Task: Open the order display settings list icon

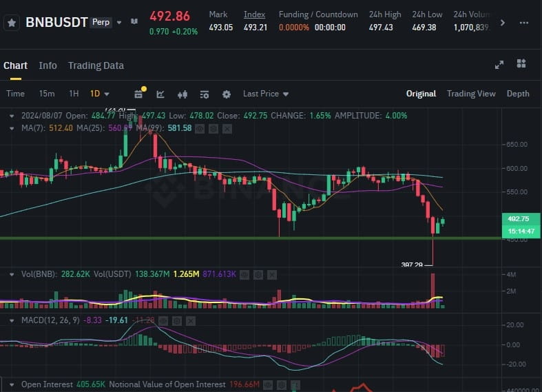Action: 205,94
